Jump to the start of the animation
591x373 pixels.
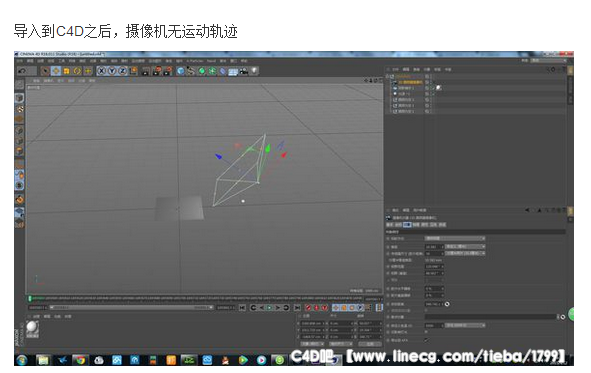coord(242,308)
